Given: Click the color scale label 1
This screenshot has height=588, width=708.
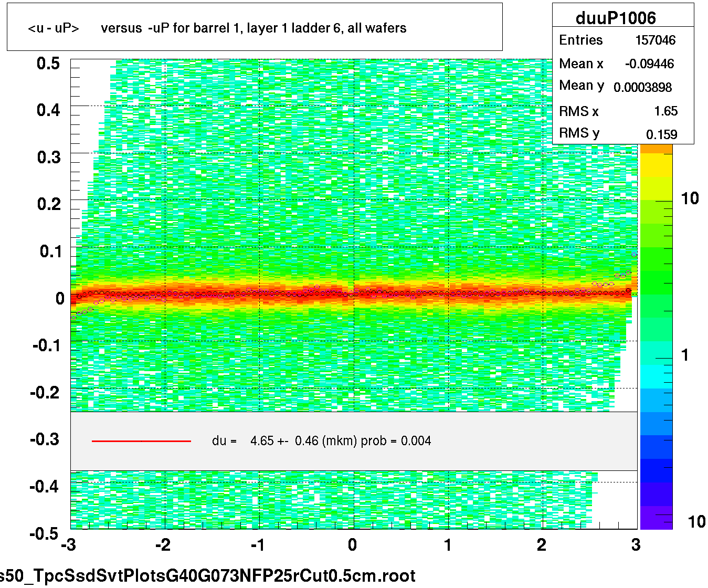Looking at the screenshot, I should [685, 355].
